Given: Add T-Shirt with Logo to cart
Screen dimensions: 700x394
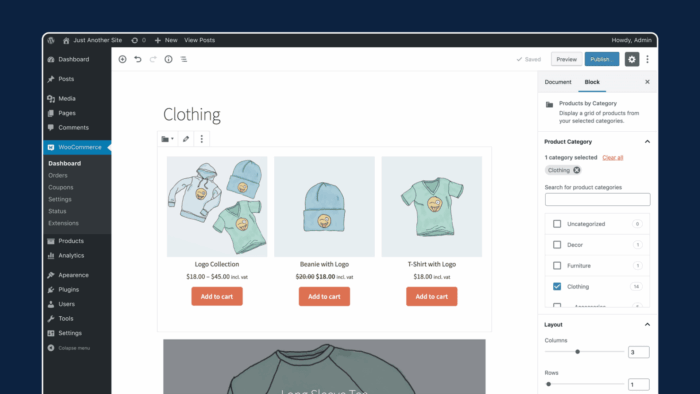Looking at the screenshot, I should 432,297.
